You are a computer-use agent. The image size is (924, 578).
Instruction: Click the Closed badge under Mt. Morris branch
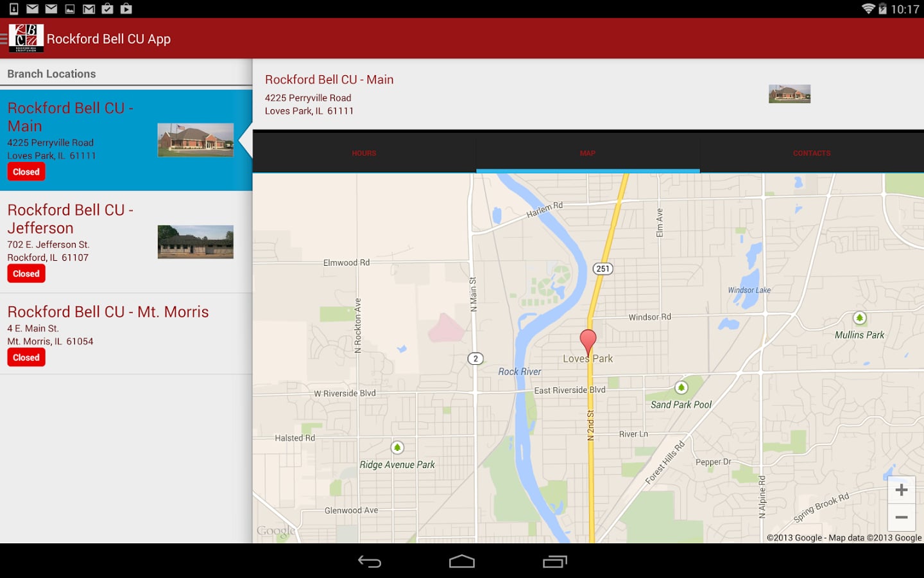pos(26,357)
